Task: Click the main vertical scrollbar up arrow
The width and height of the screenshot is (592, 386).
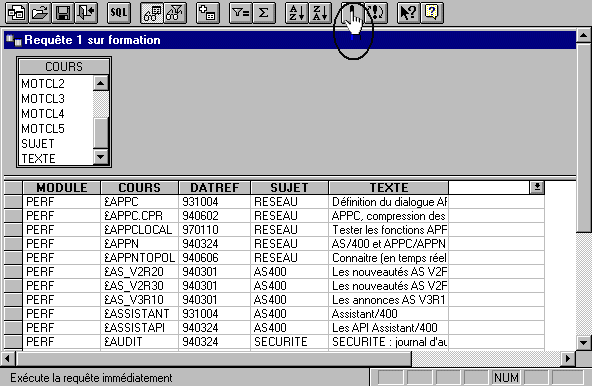Action: pos(584,36)
